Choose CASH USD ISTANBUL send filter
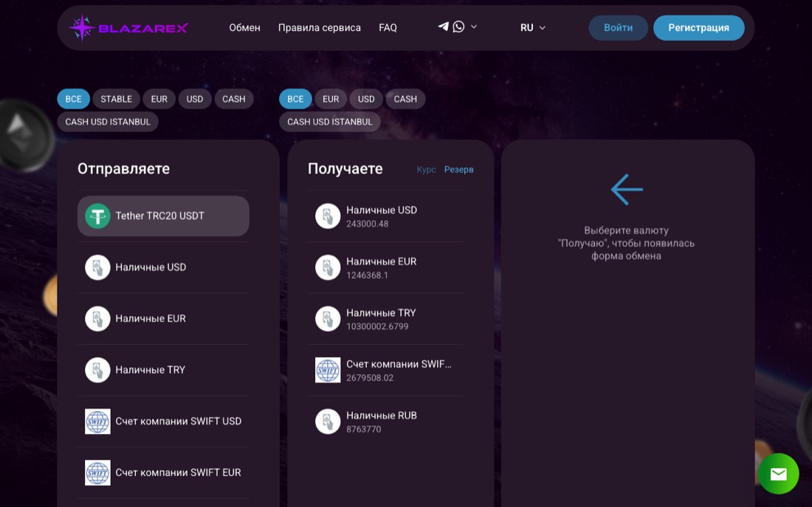The width and height of the screenshot is (812, 507). (108, 122)
